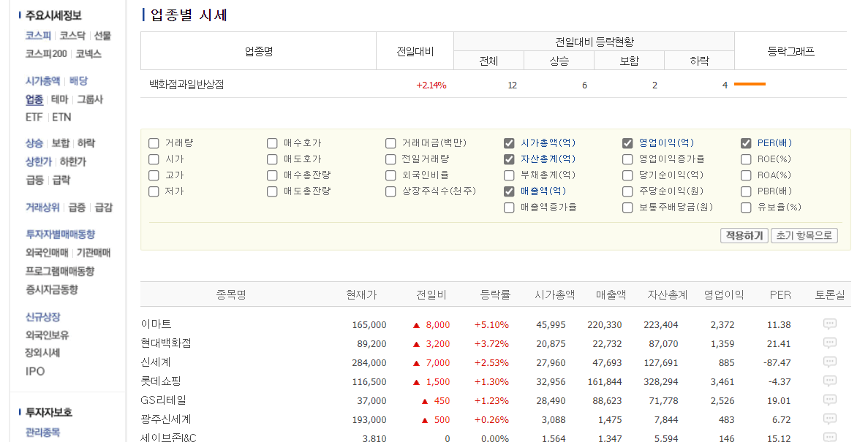The height and width of the screenshot is (442, 868).
Task: Enable the 매수호가 checkbox
Action: coord(272,143)
